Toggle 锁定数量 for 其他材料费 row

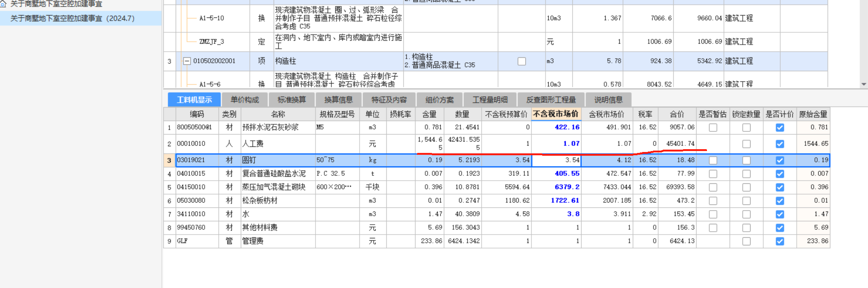point(746,228)
